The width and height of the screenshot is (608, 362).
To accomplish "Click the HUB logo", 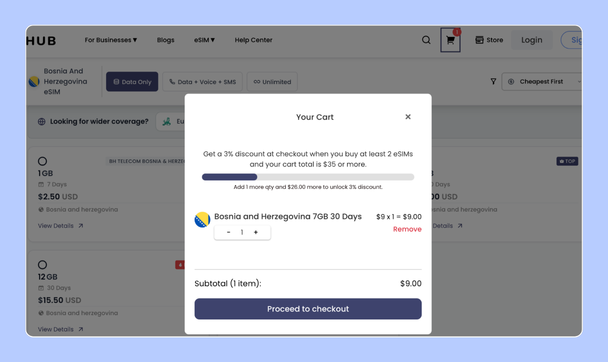I will 41,40.
